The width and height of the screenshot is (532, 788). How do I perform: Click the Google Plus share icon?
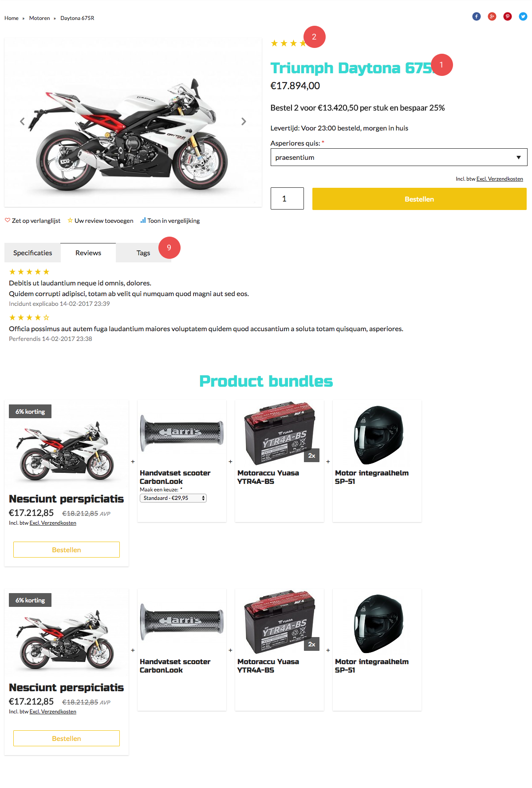[492, 16]
